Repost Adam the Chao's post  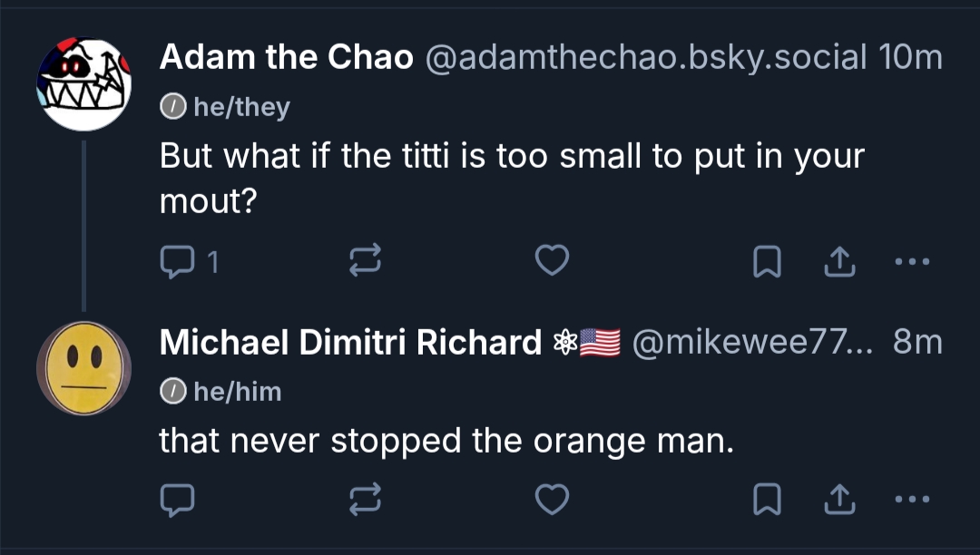[x=365, y=262]
